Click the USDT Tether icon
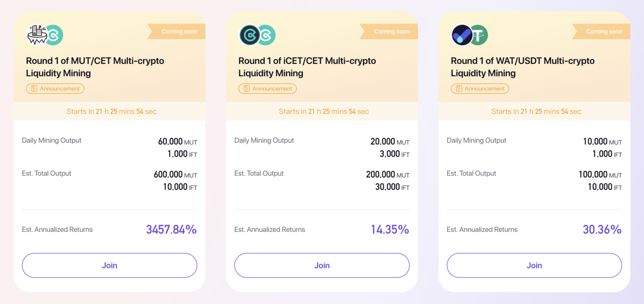This screenshot has height=304, width=644. [x=478, y=35]
